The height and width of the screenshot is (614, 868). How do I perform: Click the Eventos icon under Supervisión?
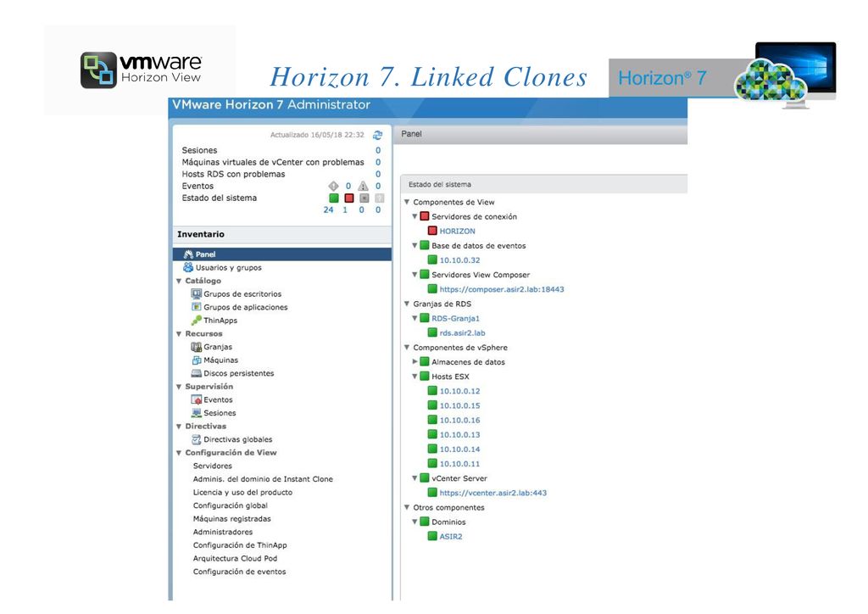pos(197,399)
